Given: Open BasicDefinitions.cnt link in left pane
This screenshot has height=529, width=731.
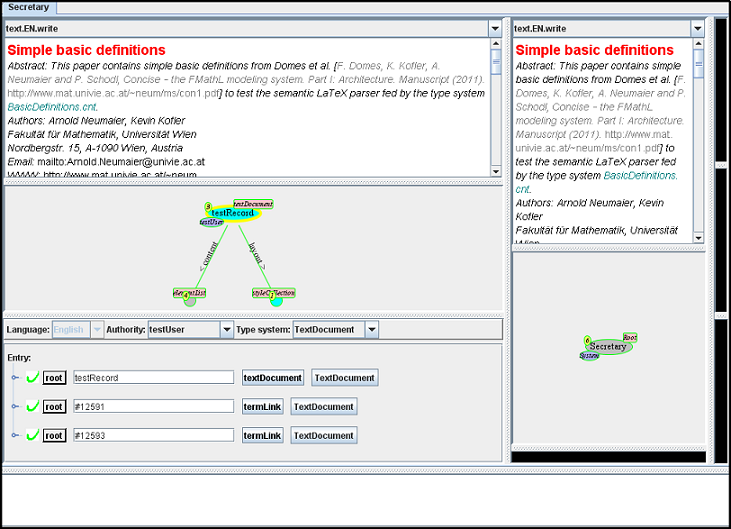Looking at the screenshot, I should [52, 107].
